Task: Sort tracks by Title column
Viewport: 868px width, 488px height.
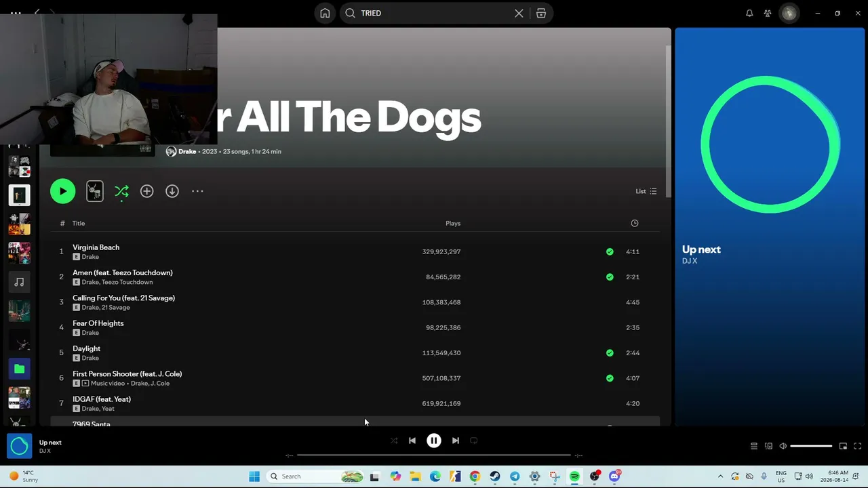Action: (x=79, y=223)
